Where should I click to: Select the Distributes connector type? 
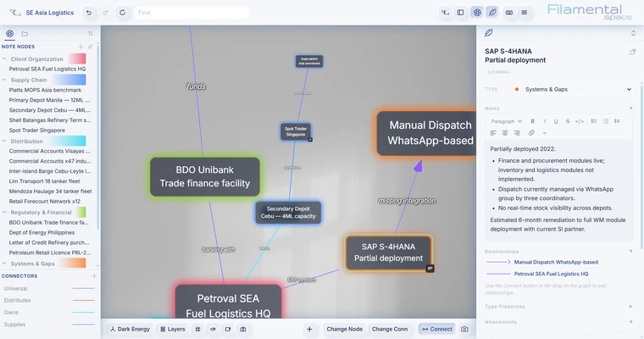[49, 300]
